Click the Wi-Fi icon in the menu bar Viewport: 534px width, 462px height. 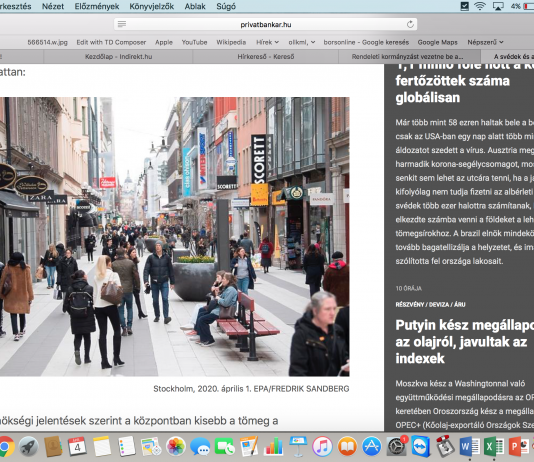tap(480, 6)
